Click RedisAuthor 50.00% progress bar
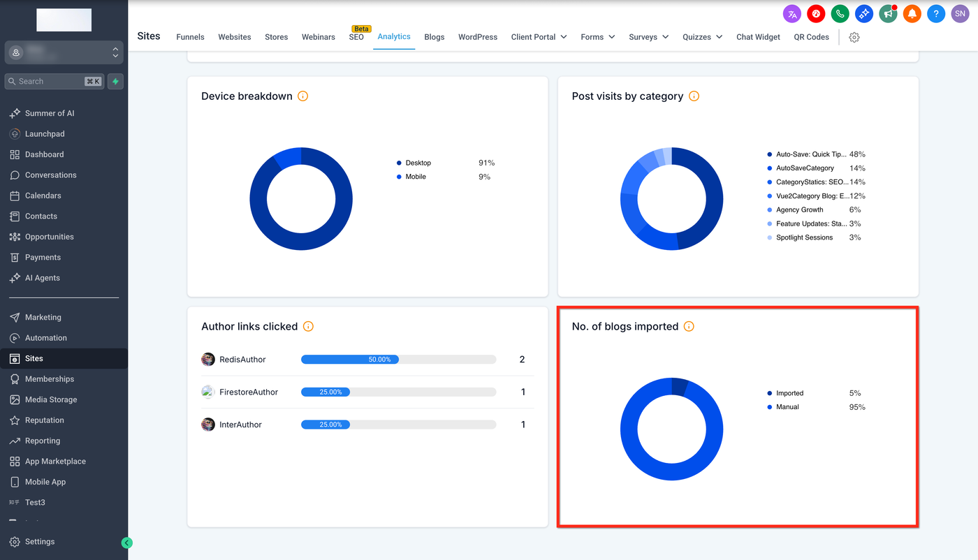Viewport: 978px width, 560px height. pyautogui.click(x=398, y=360)
